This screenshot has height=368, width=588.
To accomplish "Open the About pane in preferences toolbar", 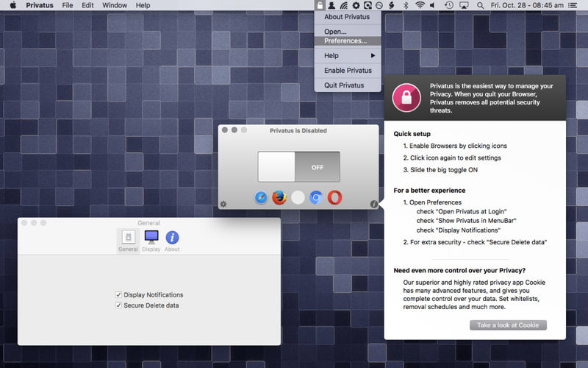I will pos(172,241).
